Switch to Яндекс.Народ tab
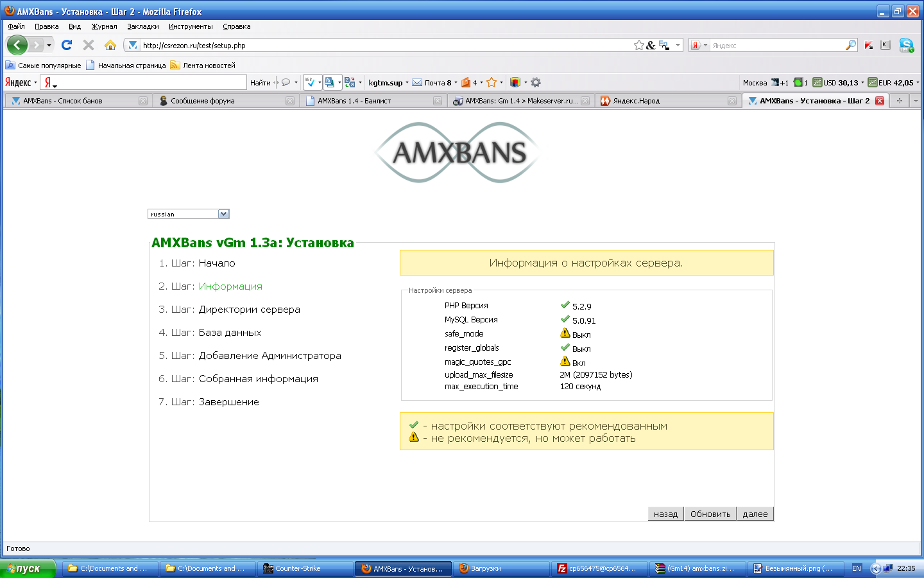924x578 pixels. (668, 101)
